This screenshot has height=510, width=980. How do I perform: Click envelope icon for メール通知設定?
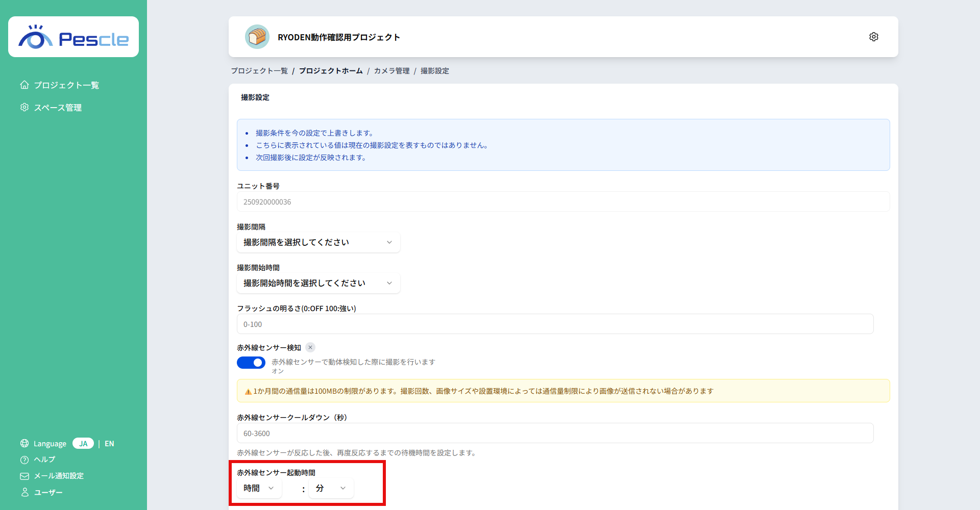click(x=24, y=476)
